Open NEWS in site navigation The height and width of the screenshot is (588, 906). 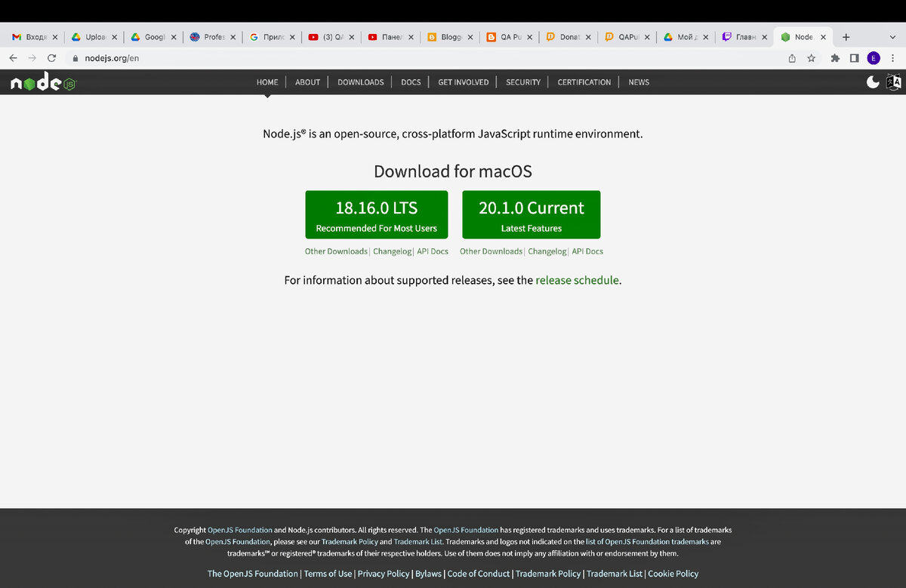click(x=639, y=82)
